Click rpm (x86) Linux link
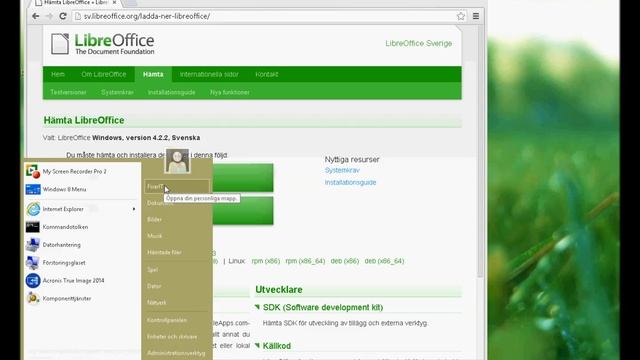This screenshot has width=640, height=360. point(266,261)
